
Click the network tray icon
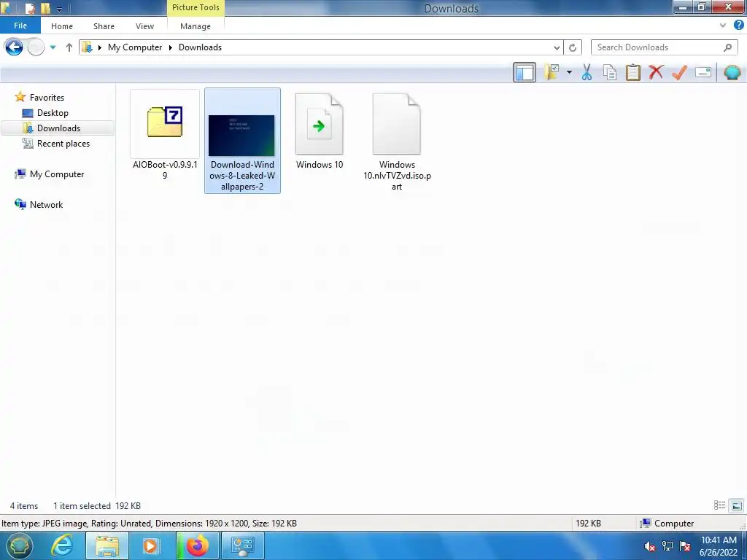pyautogui.click(x=667, y=546)
